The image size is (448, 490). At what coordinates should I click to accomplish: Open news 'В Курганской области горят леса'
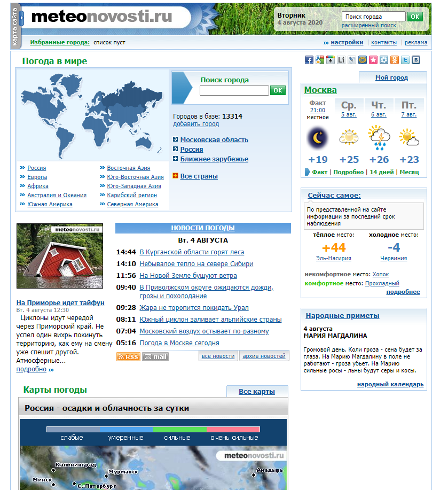(192, 252)
